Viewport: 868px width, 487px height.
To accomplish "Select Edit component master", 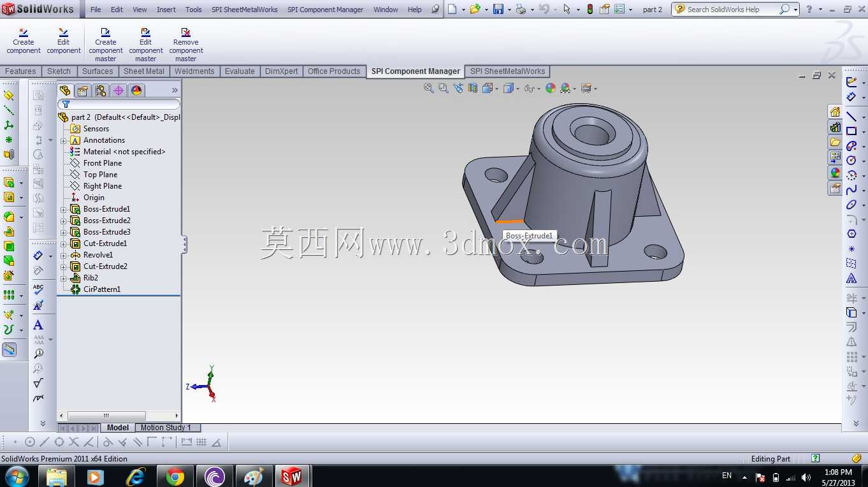I will click(146, 45).
